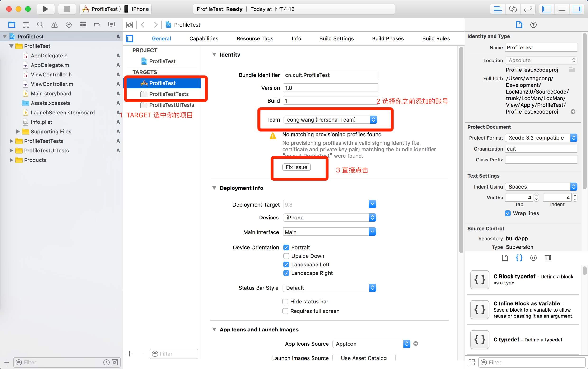The width and height of the screenshot is (588, 369).
Task: Run the project with the Play button
Action: pyautogui.click(x=46, y=9)
